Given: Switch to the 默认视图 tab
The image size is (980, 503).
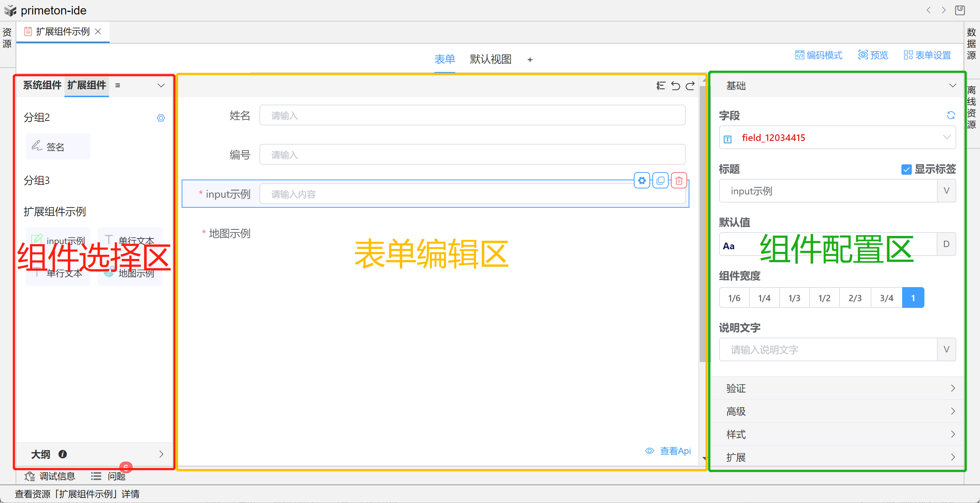Looking at the screenshot, I should 490,59.
